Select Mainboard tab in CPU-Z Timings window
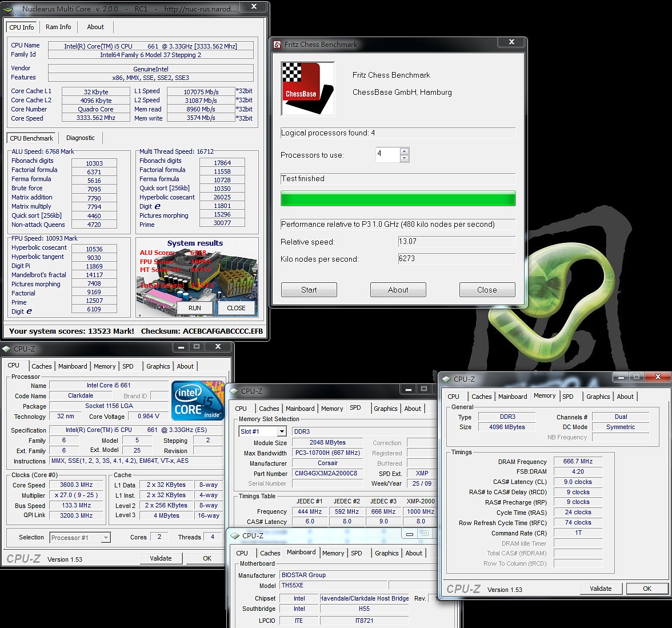Image resolution: width=672 pixels, height=628 pixels. 513,397
